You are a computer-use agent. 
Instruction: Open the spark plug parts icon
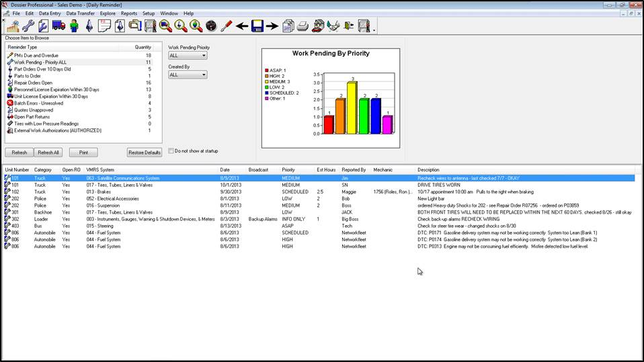[89, 26]
